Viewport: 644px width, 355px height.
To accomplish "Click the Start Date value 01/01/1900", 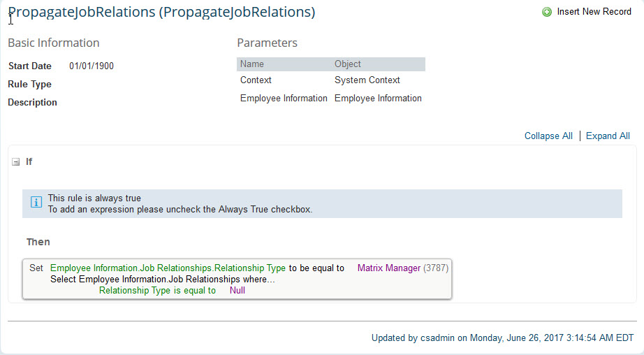I will click(x=92, y=66).
